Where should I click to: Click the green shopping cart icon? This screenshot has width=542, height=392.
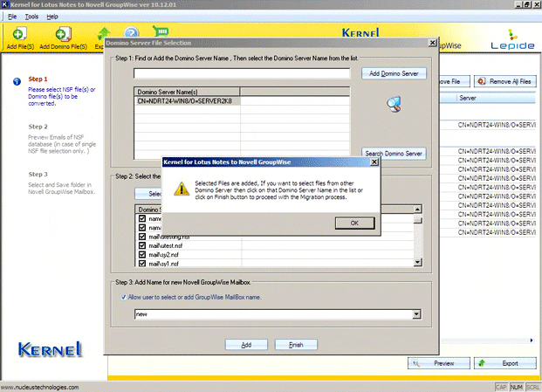(161, 31)
